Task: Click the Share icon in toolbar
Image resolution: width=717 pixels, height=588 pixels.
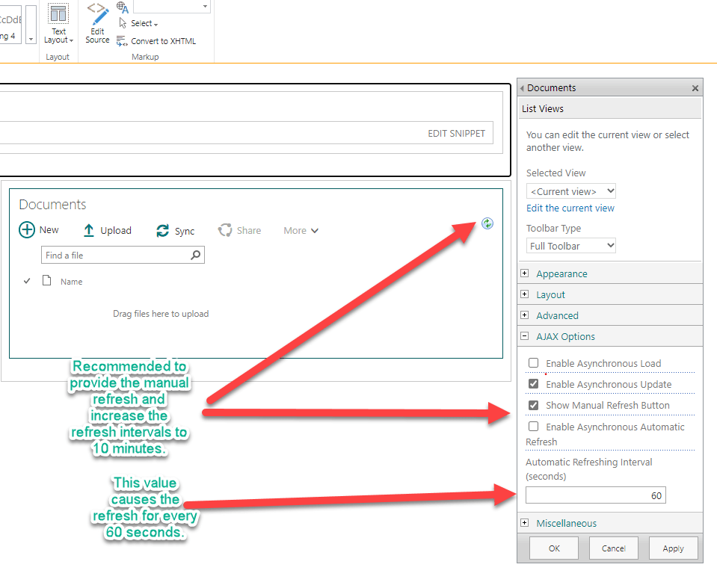Action: (225, 231)
